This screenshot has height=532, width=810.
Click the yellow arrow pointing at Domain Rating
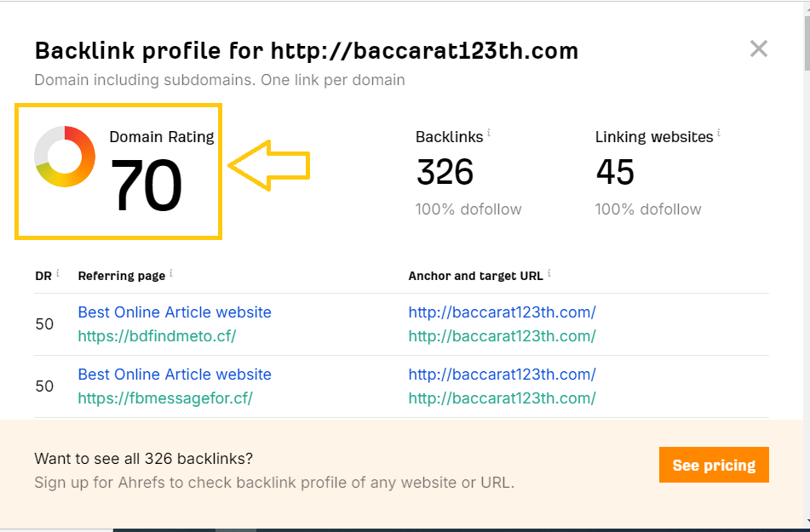pyautogui.click(x=269, y=166)
